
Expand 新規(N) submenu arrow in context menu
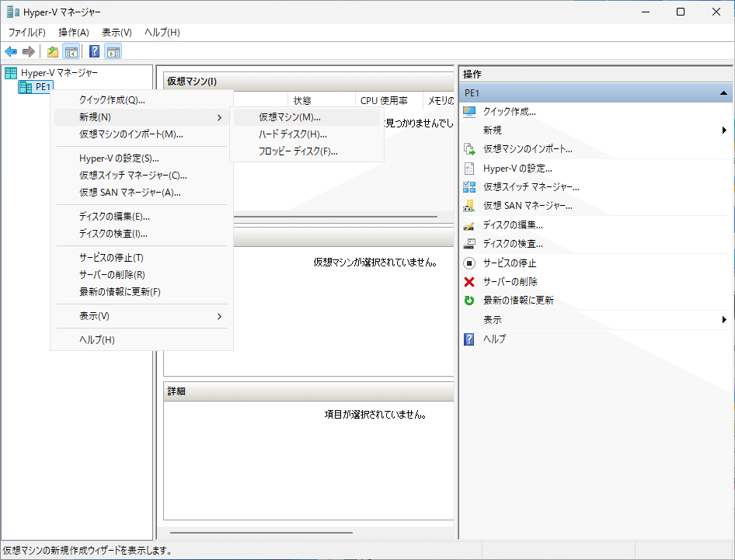click(219, 117)
